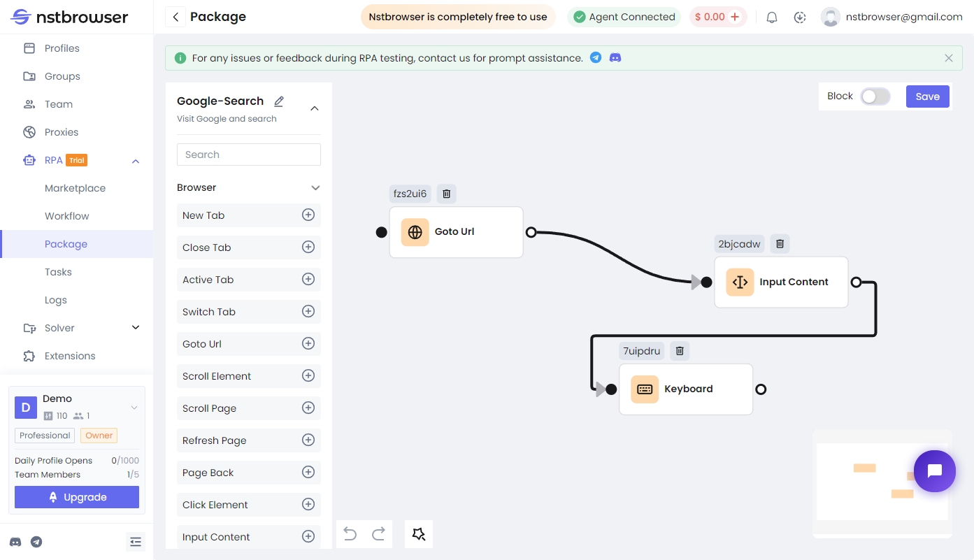
Task: Toggle the Block switch
Action: coord(875,96)
